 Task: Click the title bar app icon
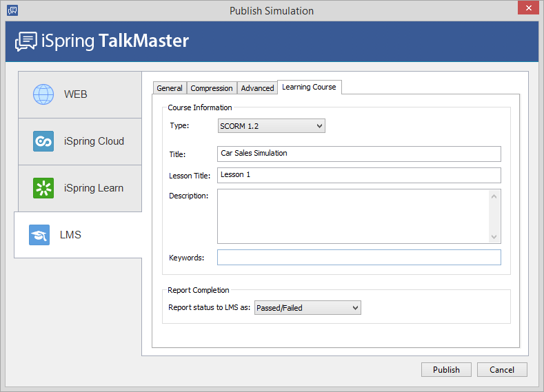pyautogui.click(x=12, y=10)
